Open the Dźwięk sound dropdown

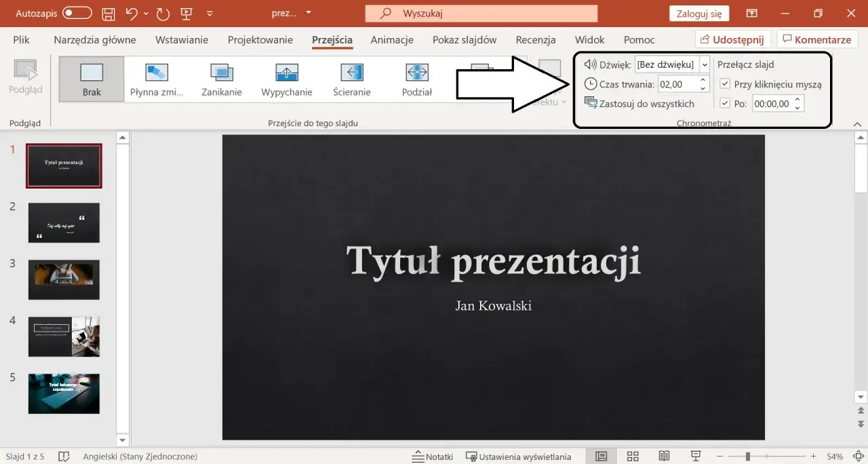(x=705, y=64)
